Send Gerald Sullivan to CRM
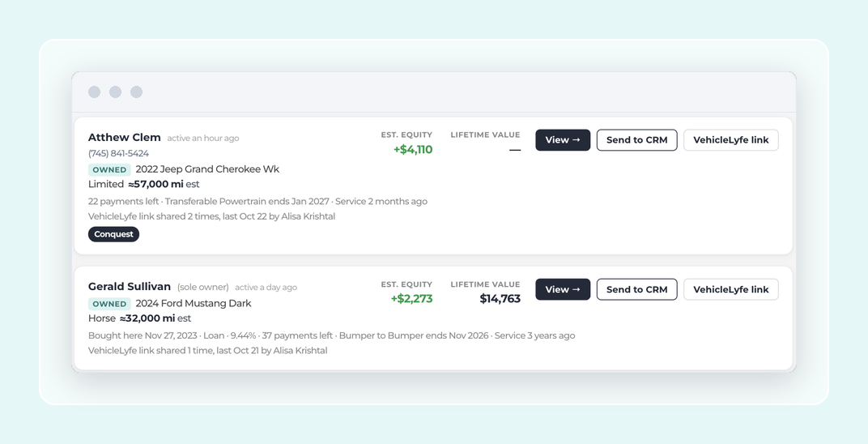This screenshot has height=444, width=868. pos(636,289)
